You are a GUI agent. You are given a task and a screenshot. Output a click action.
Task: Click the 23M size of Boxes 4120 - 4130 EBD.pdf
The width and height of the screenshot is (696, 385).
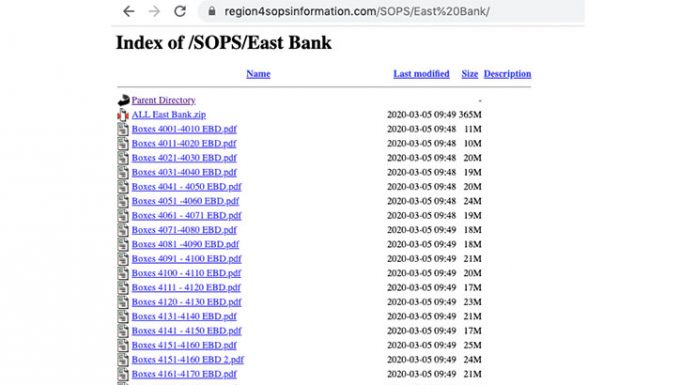pyautogui.click(x=472, y=302)
